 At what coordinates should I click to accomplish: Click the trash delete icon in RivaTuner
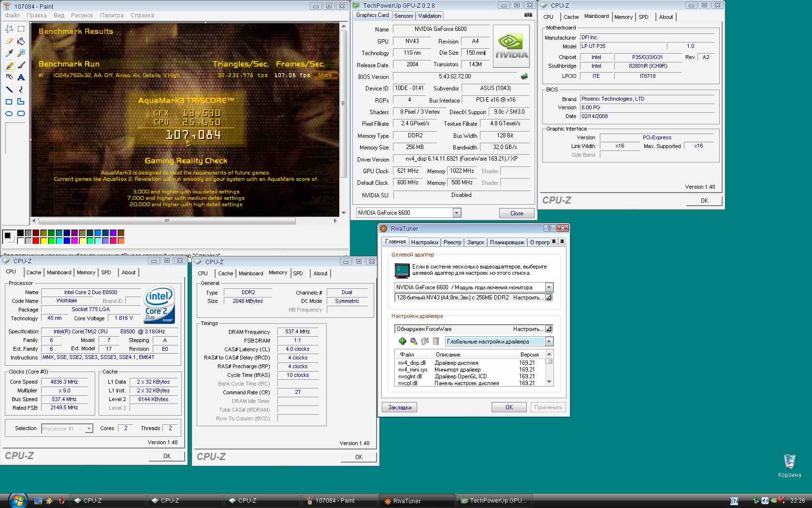436,342
